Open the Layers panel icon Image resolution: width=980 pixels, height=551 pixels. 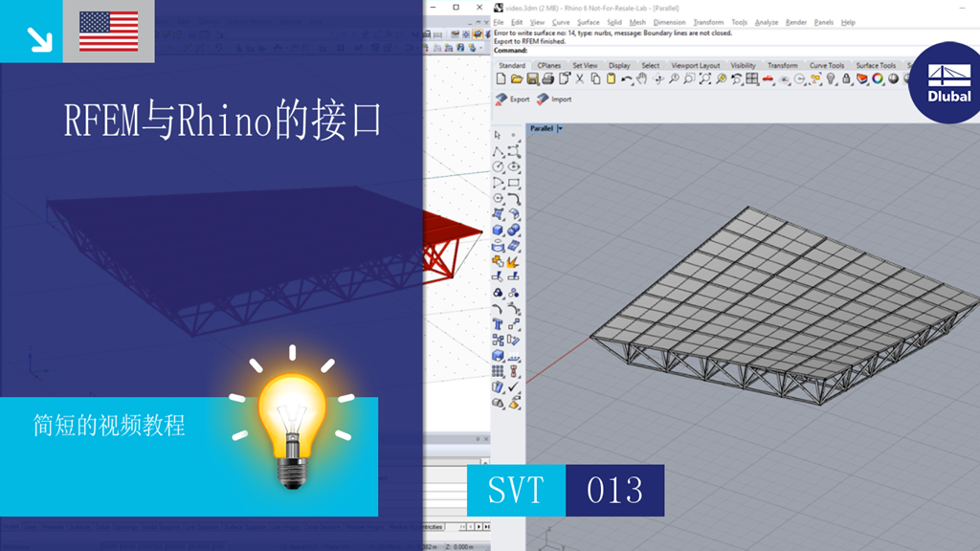point(862,79)
